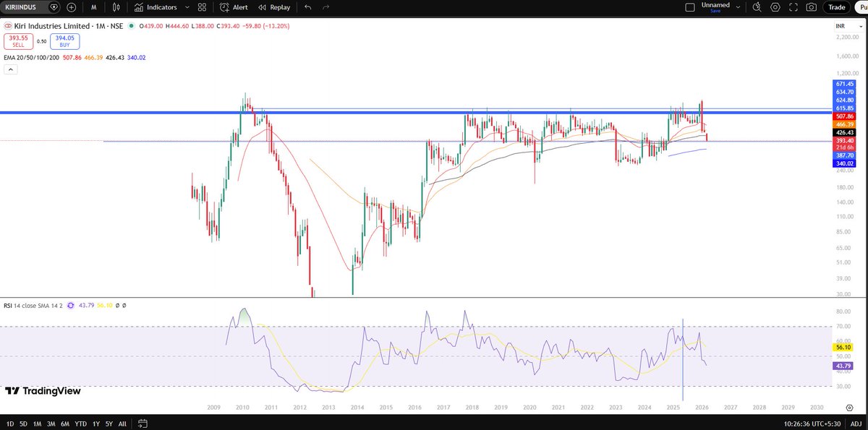
Task: Toggle ADJ adjusted data
Action: [x=855, y=423]
